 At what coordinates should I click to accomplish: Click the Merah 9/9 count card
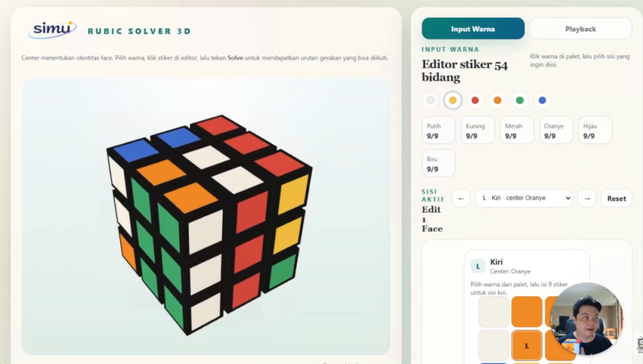517,131
